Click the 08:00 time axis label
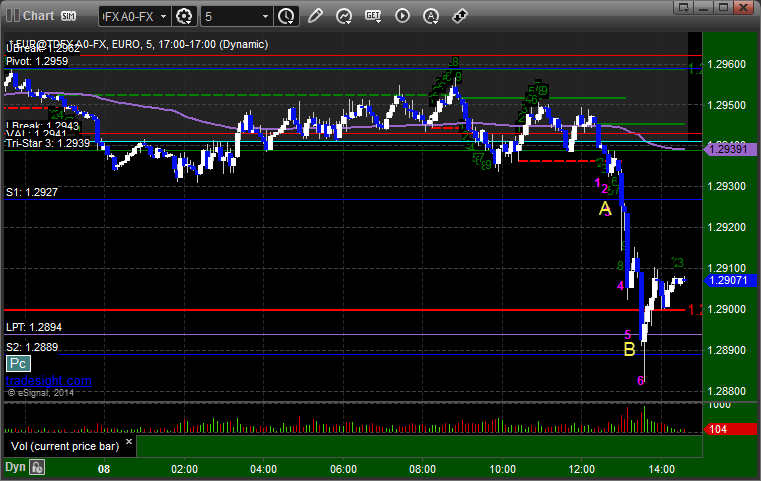 pyautogui.click(x=422, y=469)
